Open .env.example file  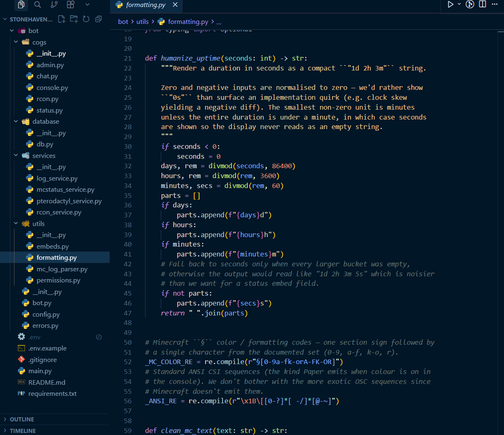point(47,348)
